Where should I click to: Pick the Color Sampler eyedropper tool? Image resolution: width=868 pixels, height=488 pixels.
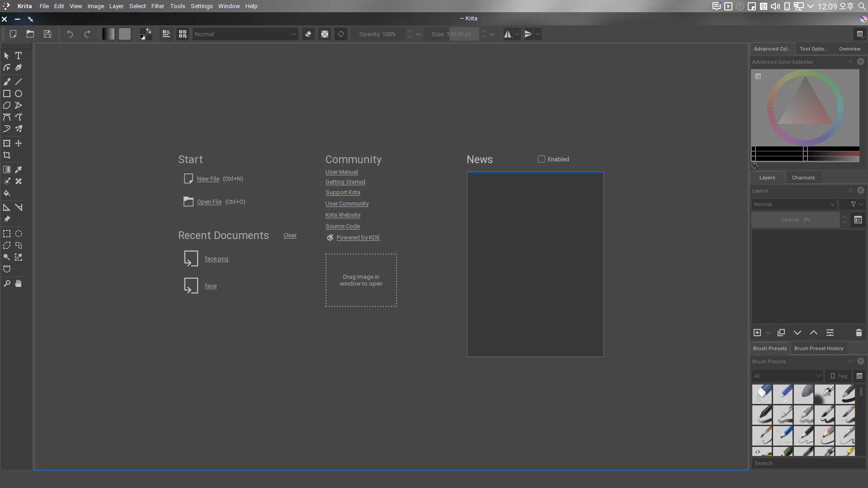tap(19, 169)
